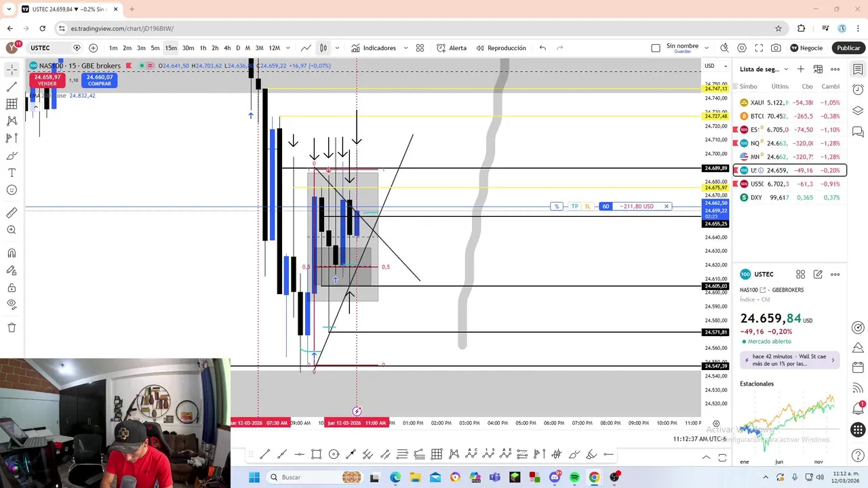Select the 5m timeframe
This screenshot has height=488, width=868.
(155, 48)
